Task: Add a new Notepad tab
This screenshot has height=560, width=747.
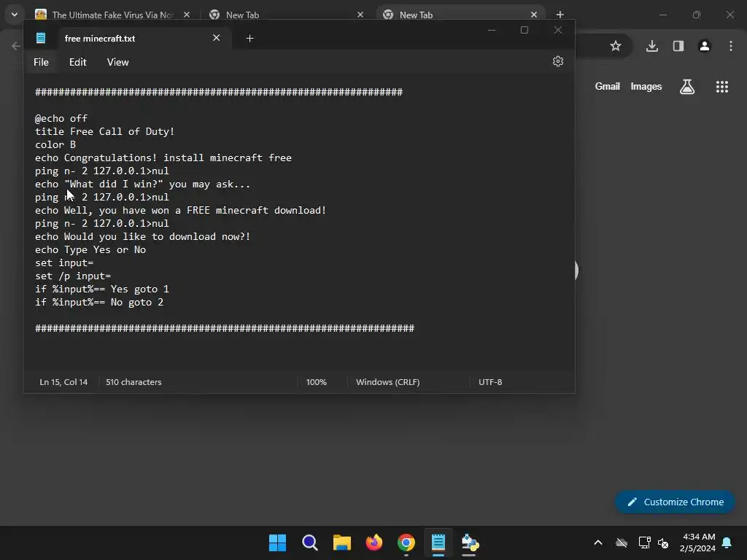Action: tap(249, 38)
